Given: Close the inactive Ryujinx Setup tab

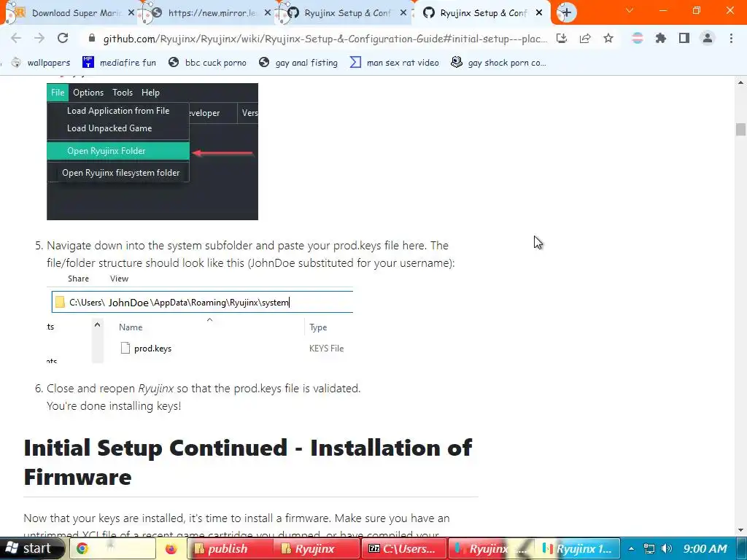Looking at the screenshot, I should 403,13.
